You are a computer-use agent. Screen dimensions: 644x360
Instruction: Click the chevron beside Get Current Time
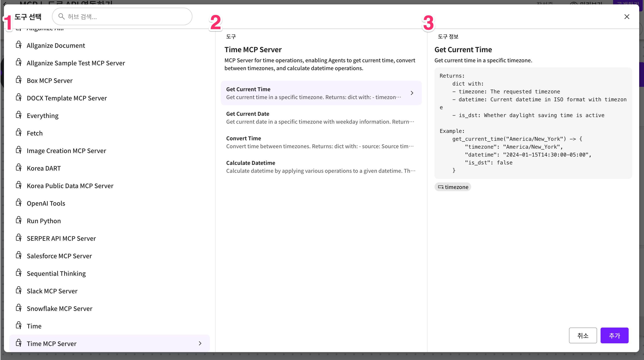(412, 93)
